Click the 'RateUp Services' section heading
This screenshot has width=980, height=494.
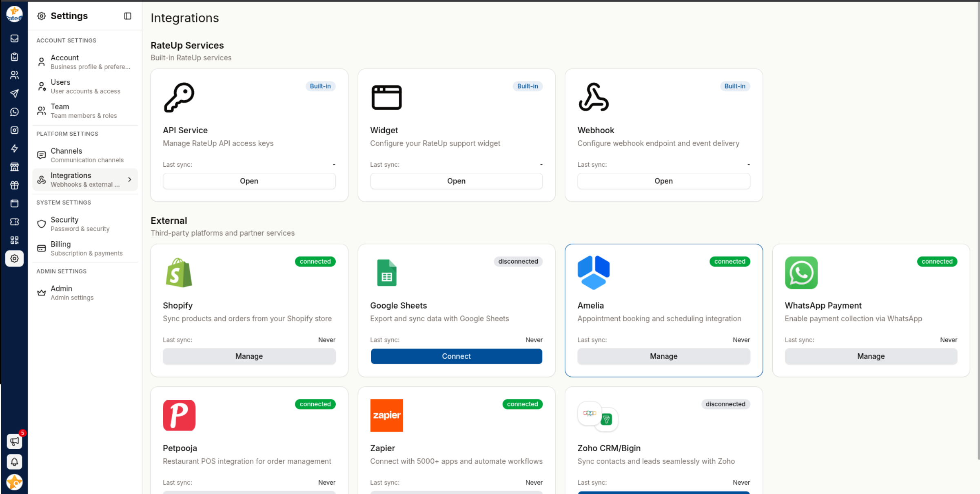pos(187,45)
